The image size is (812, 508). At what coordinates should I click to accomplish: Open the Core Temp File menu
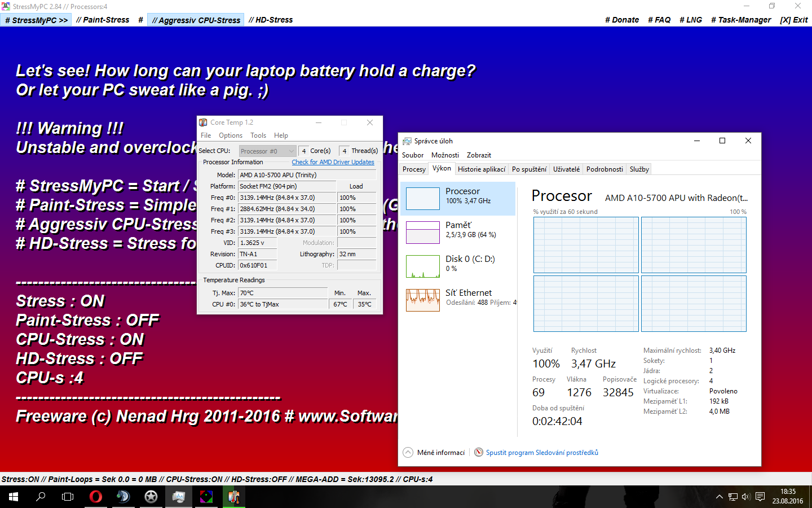206,135
